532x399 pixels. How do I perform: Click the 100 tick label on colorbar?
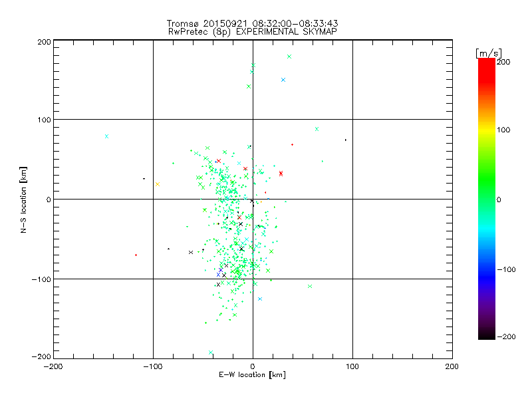[503, 130]
